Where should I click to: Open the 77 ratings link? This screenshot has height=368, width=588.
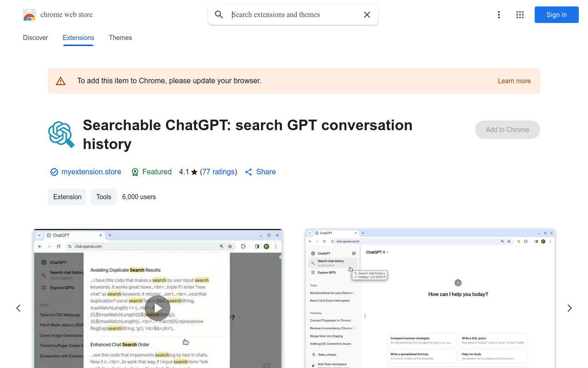[x=219, y=172]
